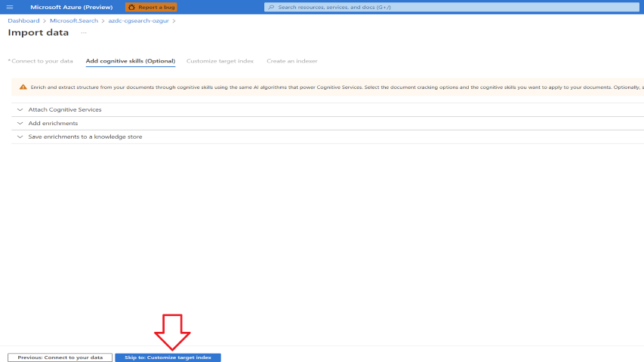Click the search magnifier icon

point(271,7)
